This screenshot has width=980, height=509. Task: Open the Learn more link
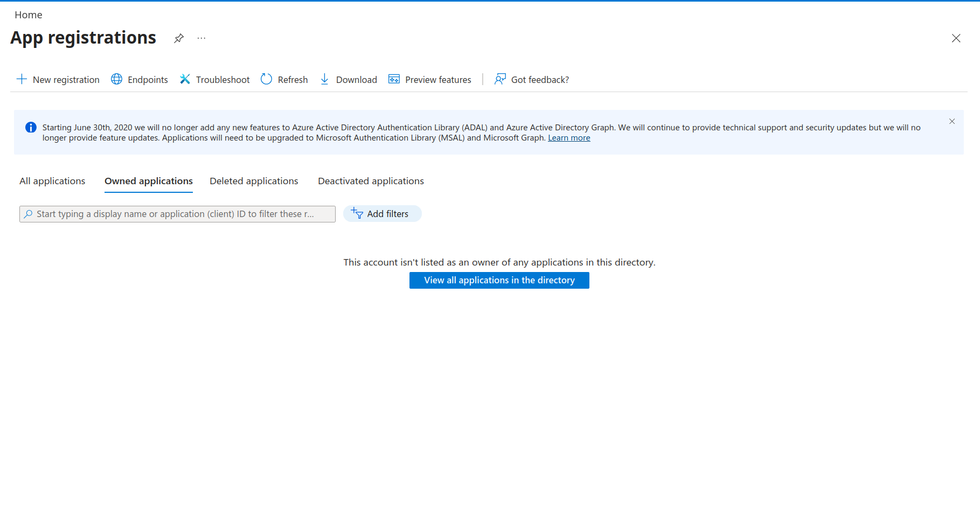pyautogui.click(x=569, y=138)
